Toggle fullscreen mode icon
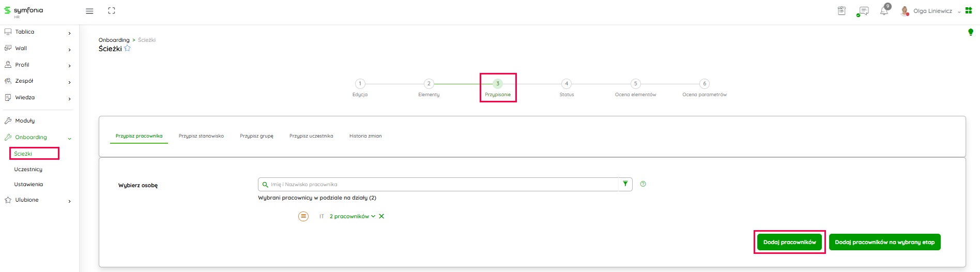 [112, 11]
